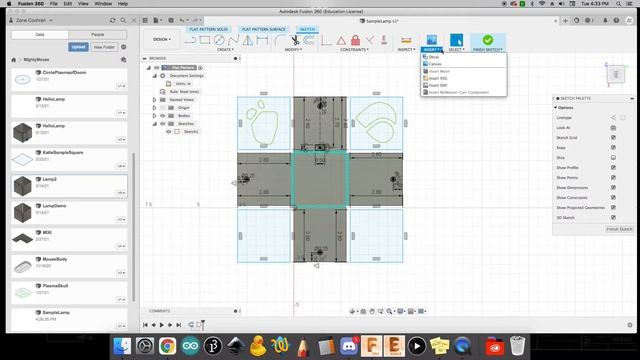Toggle the Snap checkbox
The image size is (640, 360).
tap(613, 147)
